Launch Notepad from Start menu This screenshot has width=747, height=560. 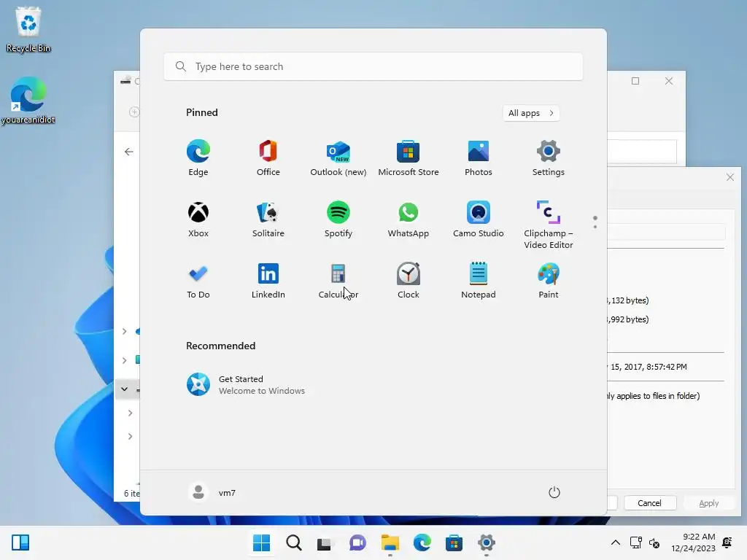pos(479,281)
